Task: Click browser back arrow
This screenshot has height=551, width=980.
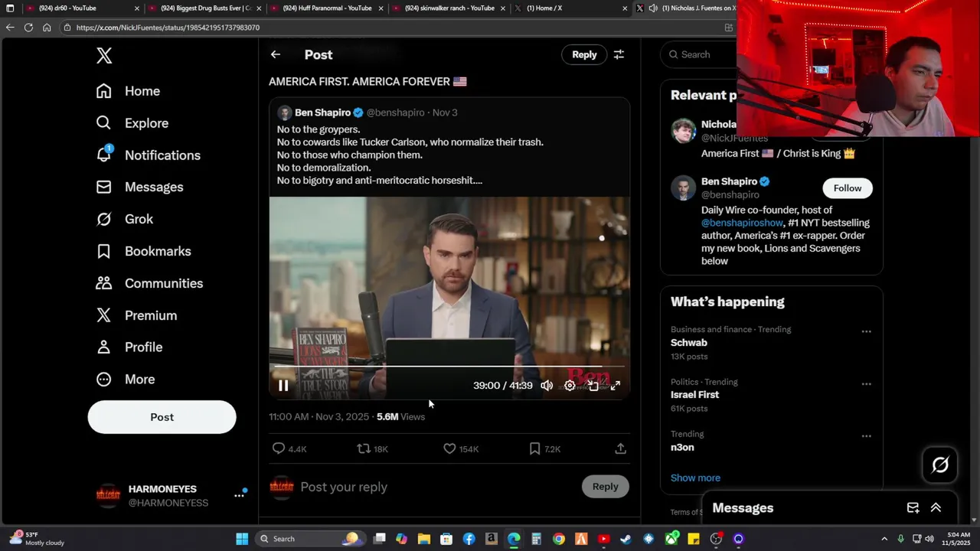Action: pos(10,28)
